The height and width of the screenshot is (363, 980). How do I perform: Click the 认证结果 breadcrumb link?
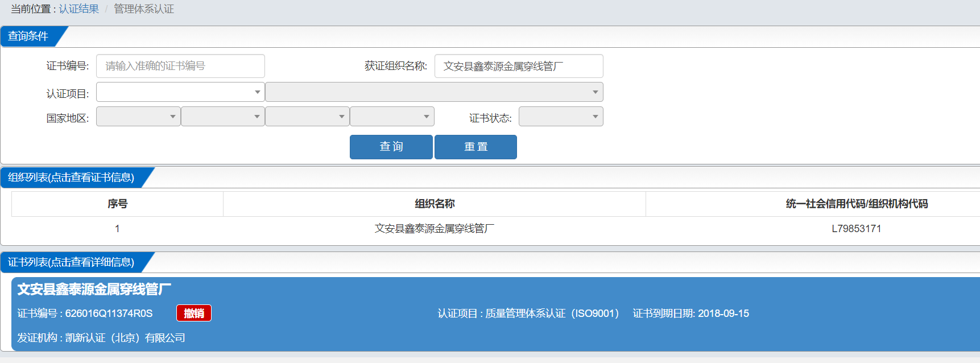[x=79, y=9]
